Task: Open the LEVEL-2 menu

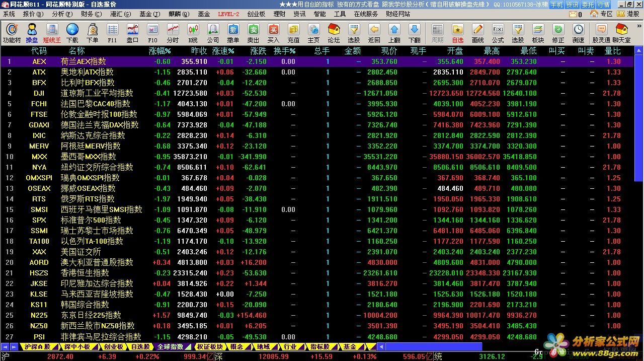Action: point(228,14)
